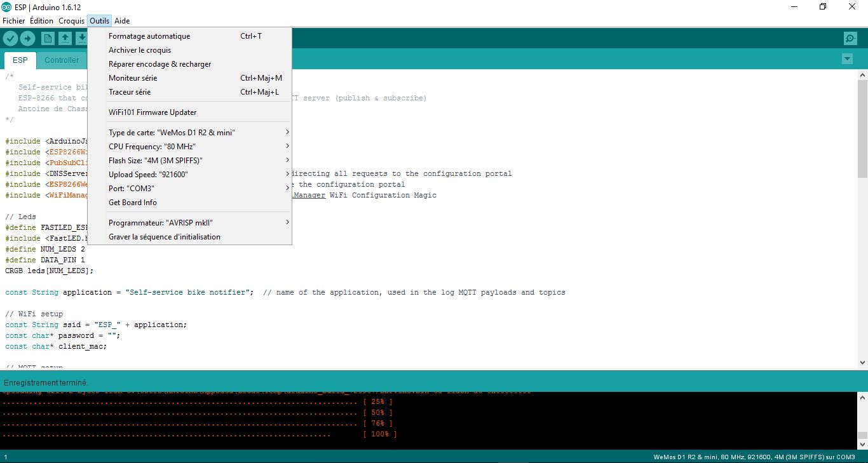Click the 'const char* client_mac;' line
Viewport: 868px width, 463px height.
click(x=56, y=347)
